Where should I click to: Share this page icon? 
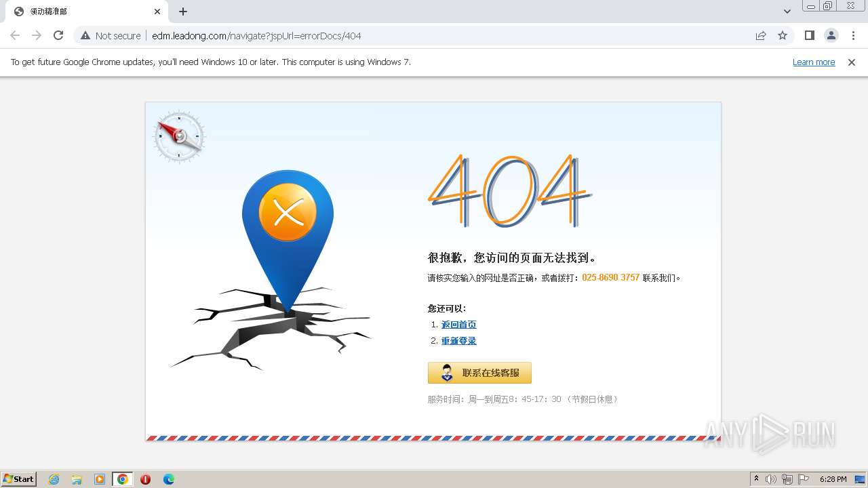[761, 35]
